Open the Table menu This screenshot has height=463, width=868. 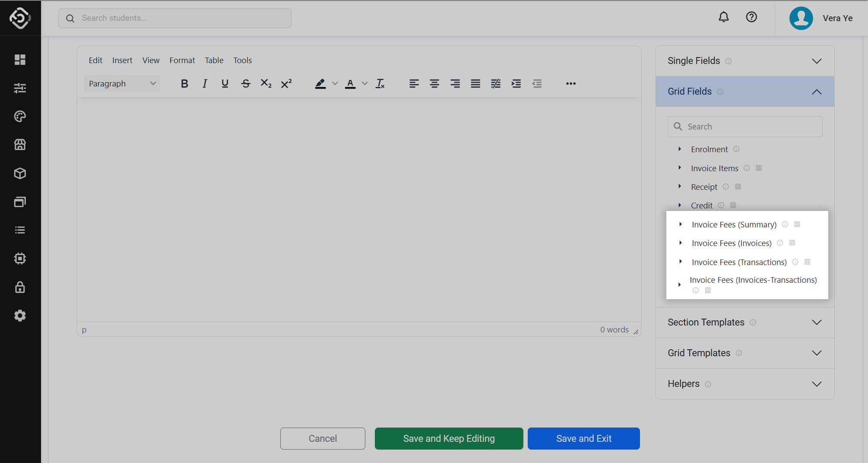pos(214,61)
